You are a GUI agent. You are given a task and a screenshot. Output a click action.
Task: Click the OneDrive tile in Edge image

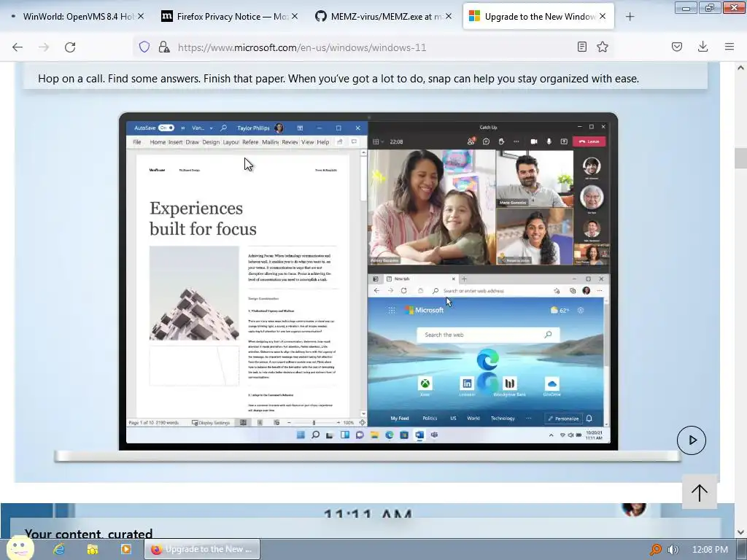point(551,384)
